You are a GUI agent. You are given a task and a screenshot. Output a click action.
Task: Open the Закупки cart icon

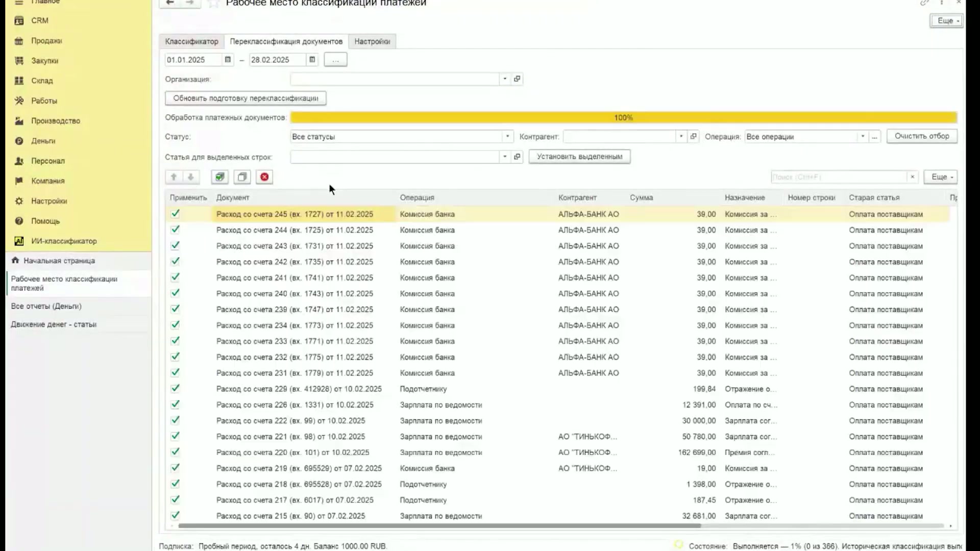[x=19, y=61]
